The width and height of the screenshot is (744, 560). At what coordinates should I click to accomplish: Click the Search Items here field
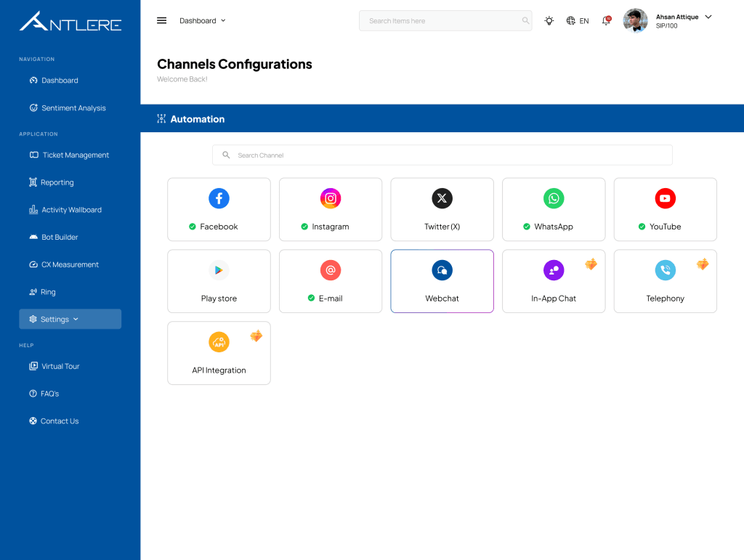[445, 21]
